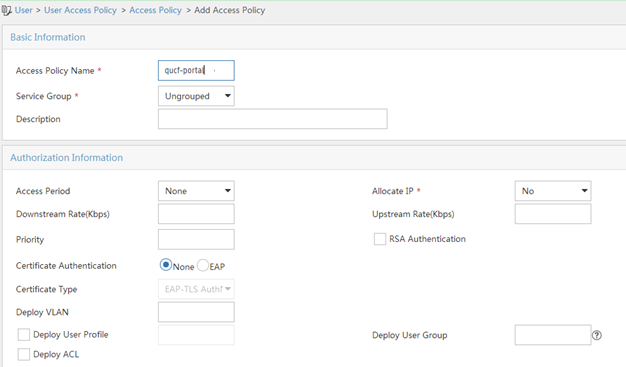Click the Downstream Rate(Kbps) input
The height and width of the screenshot is (367, 626).
(196, 214)
